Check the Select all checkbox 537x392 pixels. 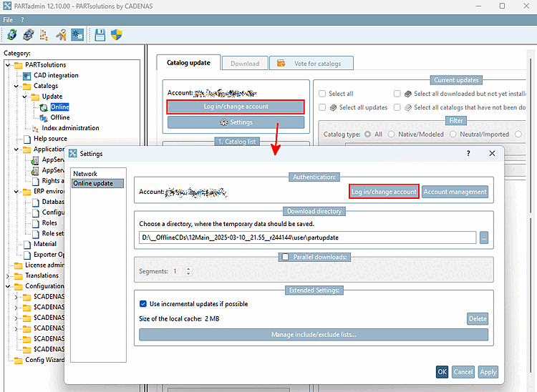[322, 94]
